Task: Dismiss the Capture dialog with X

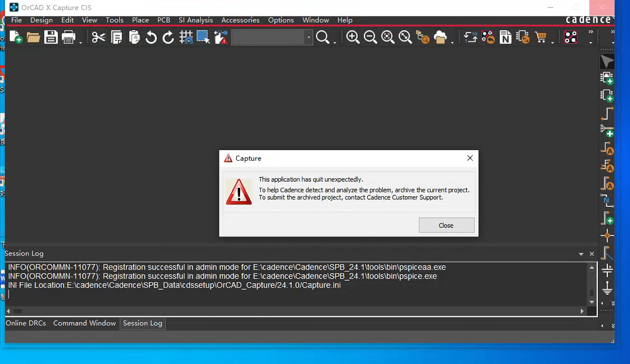Action: coord(470,158)
